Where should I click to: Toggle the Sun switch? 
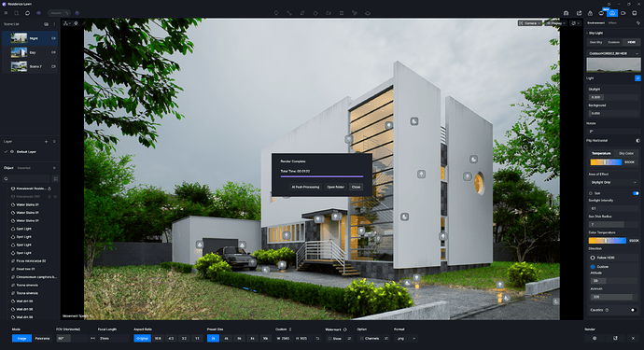(636, 193)
